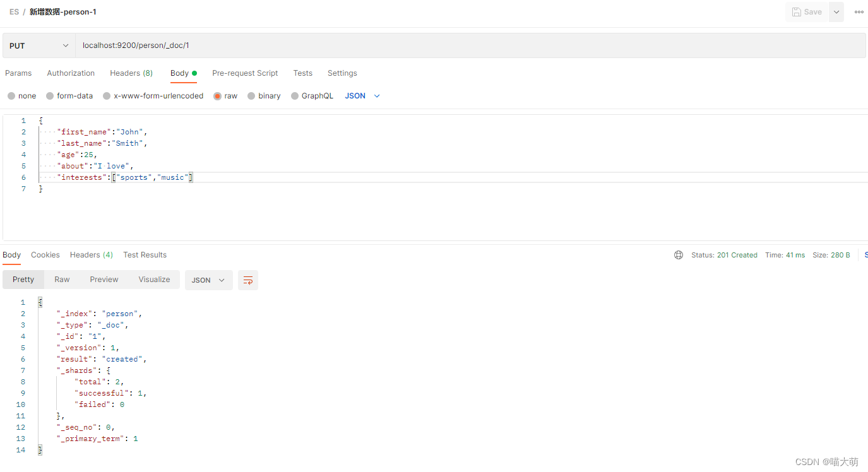The image size is (868, 472).
Task: Click the "_shards" response line
Action: (84, 370)
